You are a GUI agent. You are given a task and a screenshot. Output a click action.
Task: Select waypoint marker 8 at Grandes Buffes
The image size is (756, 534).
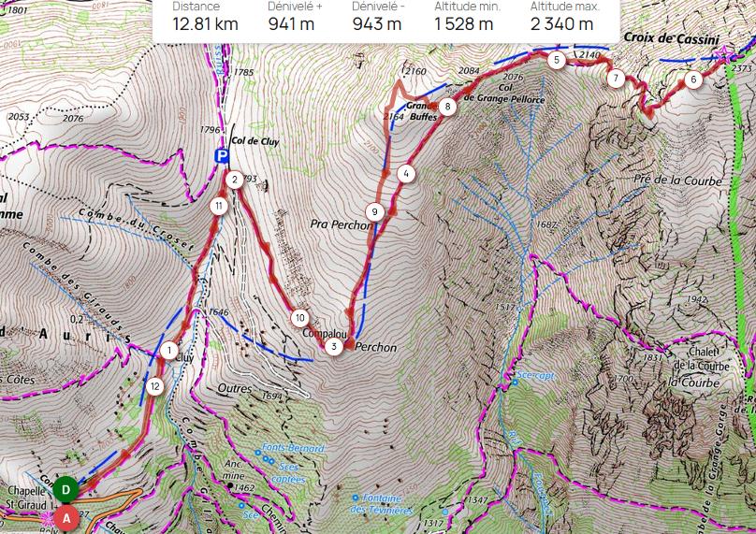[x=447, y=107]
